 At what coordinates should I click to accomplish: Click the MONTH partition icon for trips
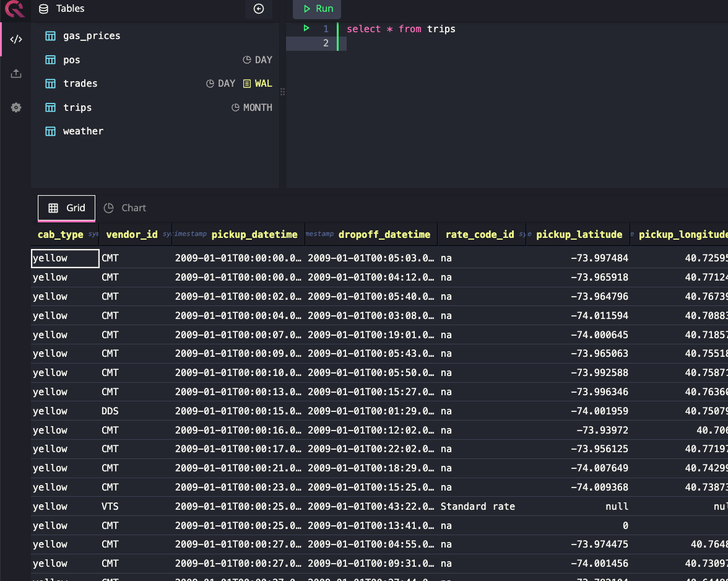pyautogui.click(x=235, y=108)
